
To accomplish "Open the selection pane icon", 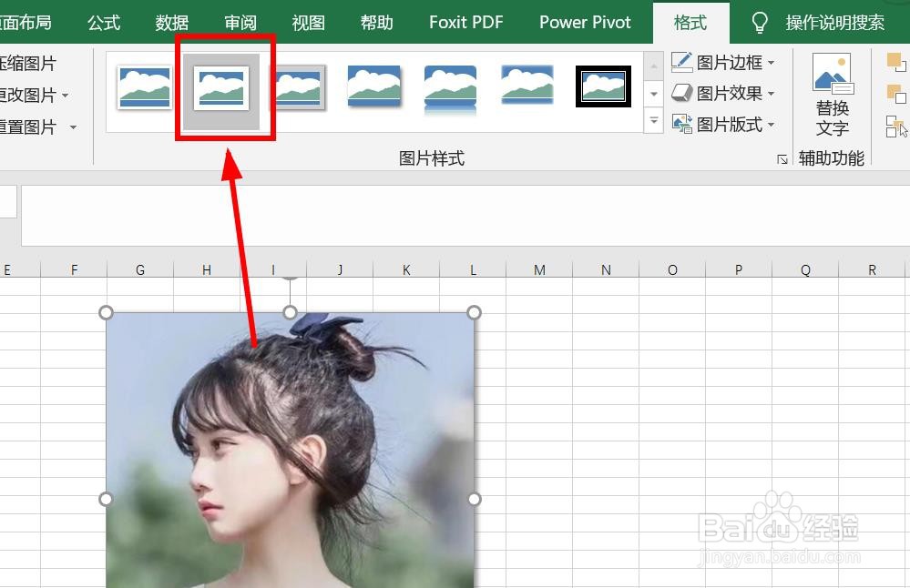I will [x=896, y=126].
